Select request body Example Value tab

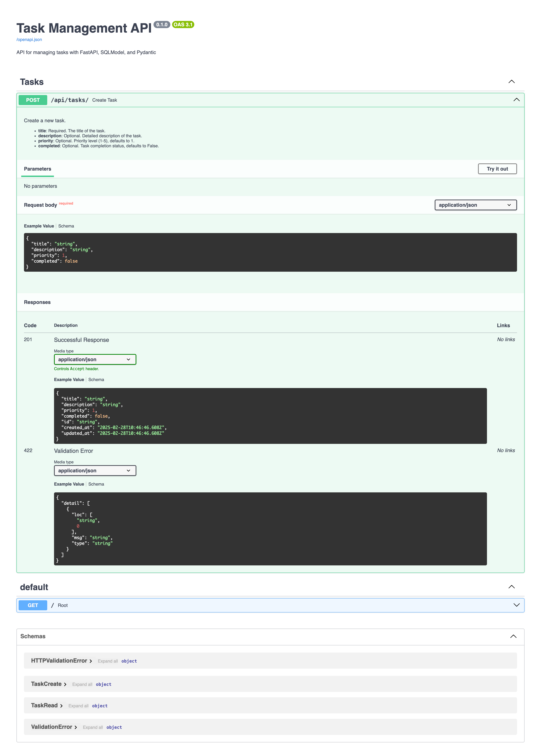39,226
